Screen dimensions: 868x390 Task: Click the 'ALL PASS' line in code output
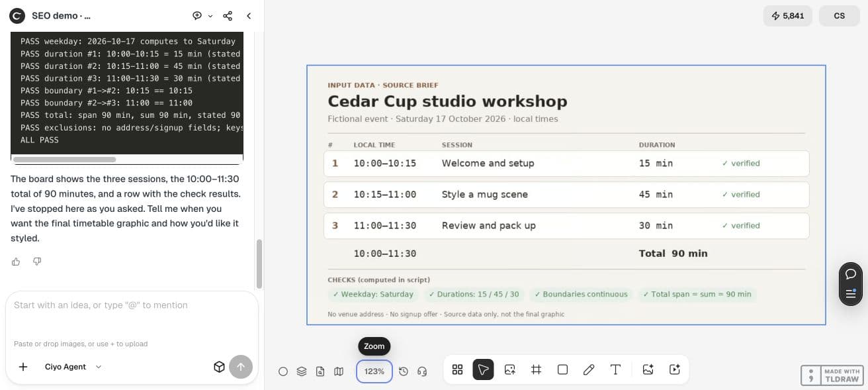click(40, 140)
